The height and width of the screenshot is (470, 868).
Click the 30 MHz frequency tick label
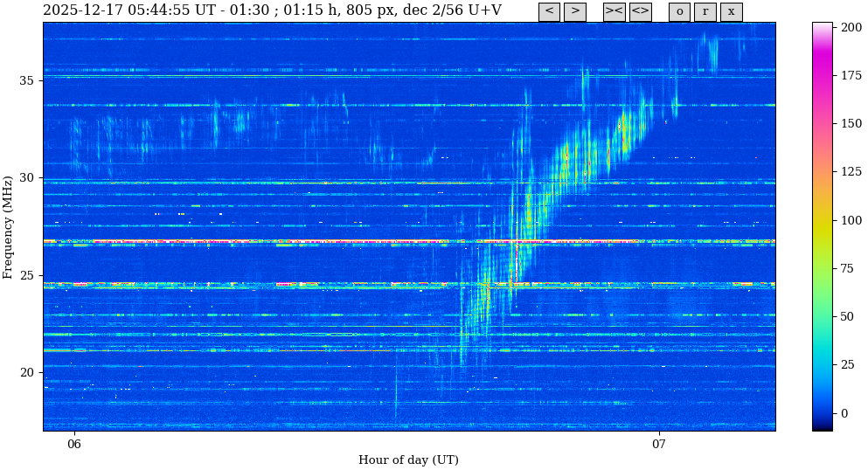(x=26, y=177)
